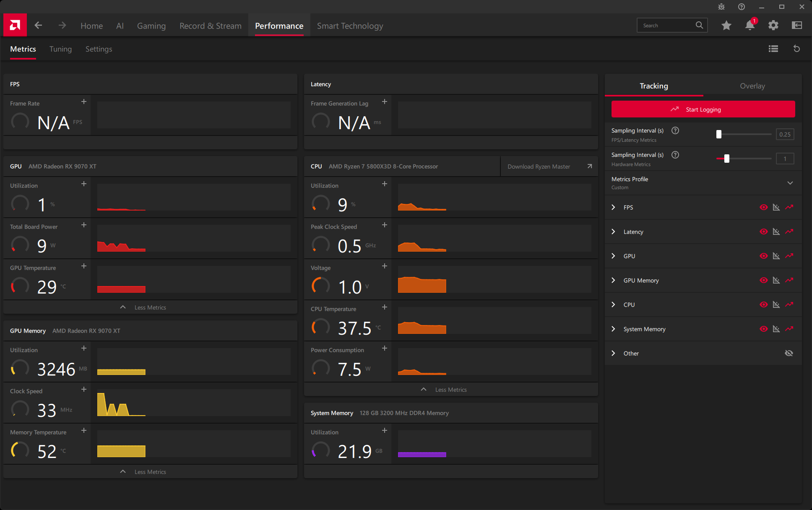Add GPU Temperature metric with plus icon

[x=84, y=266]
